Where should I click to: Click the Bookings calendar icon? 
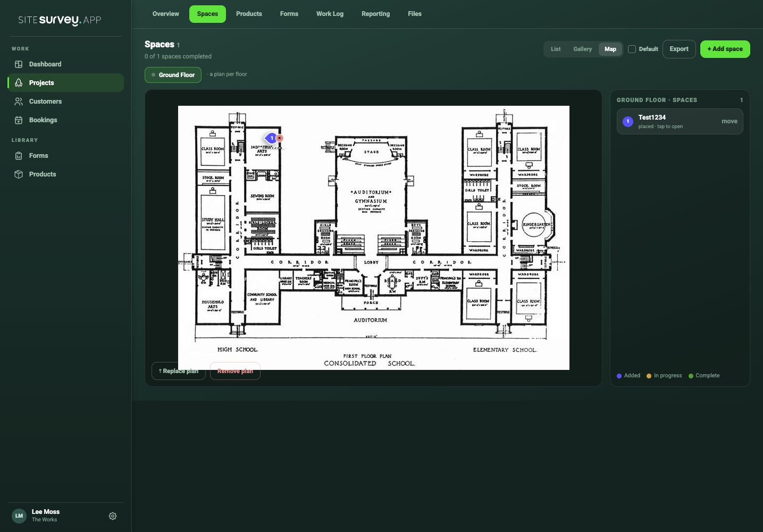(19, 120)
